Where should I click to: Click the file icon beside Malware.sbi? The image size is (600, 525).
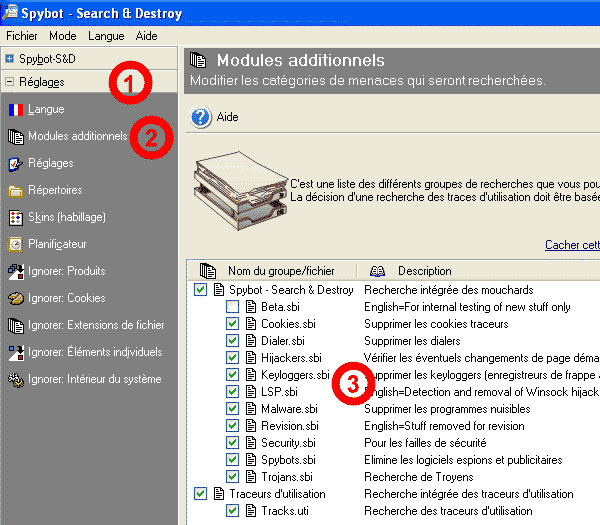pyautogui.click(x=251, y=409)
